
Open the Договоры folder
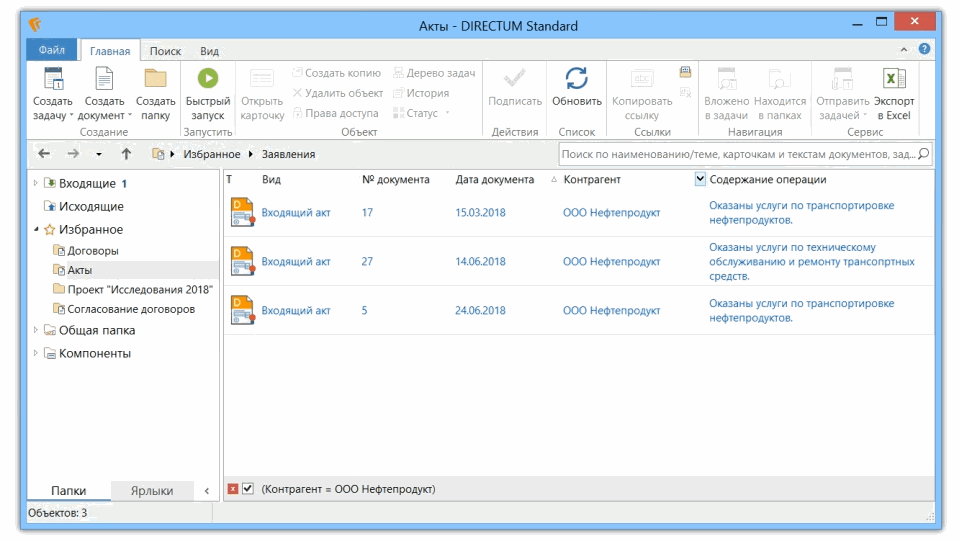pyautogui.click(x=93, y=250)
